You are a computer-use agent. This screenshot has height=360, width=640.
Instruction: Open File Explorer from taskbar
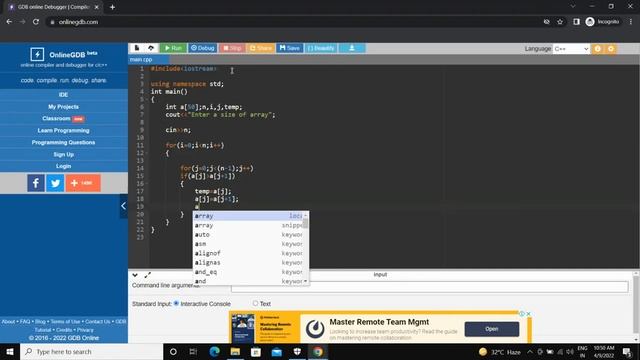[x=235, y=351]
